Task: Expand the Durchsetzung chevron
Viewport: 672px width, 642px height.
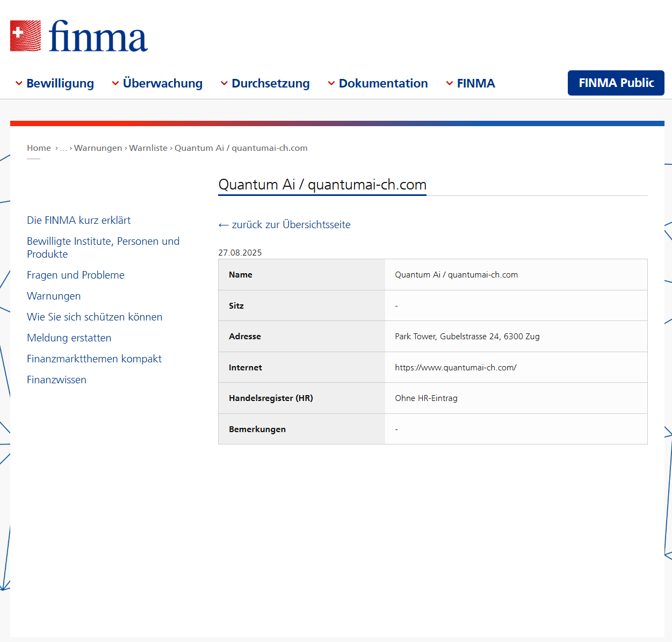Action: 225,83
